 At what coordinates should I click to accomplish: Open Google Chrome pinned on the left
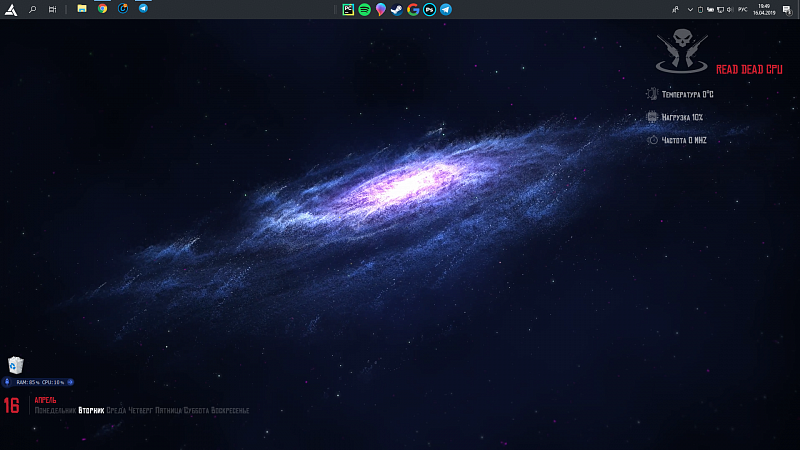point(102,8)
